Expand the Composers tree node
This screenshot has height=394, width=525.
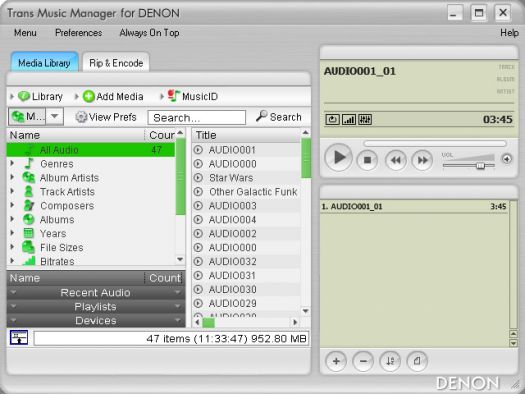[12, 205]
